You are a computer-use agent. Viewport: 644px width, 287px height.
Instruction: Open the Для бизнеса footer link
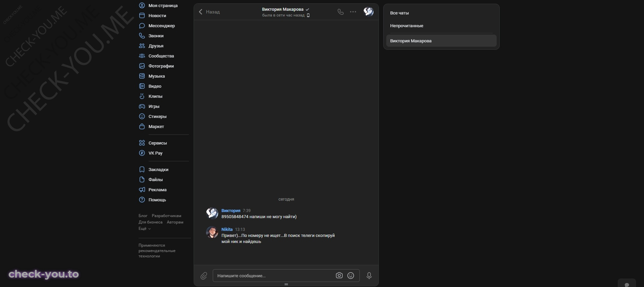tap(150, 222)
